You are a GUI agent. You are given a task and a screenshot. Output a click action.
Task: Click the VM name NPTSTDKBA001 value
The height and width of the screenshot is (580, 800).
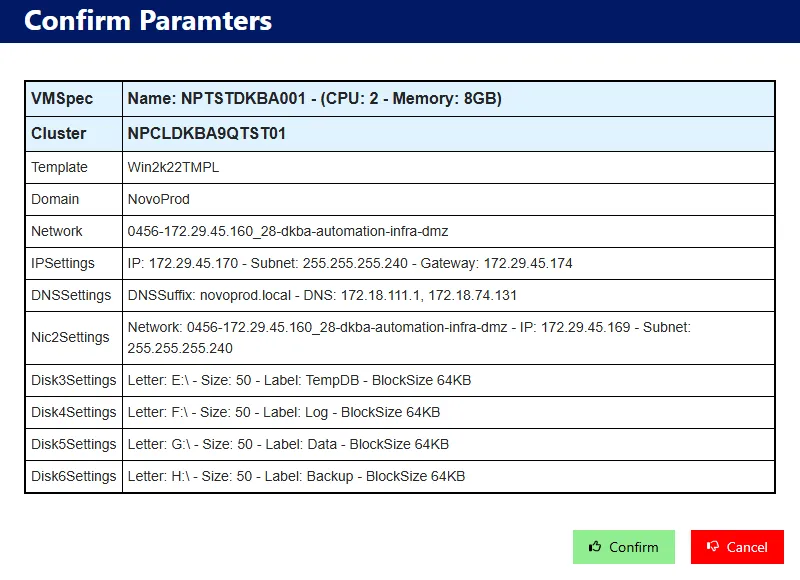[314, 99]
